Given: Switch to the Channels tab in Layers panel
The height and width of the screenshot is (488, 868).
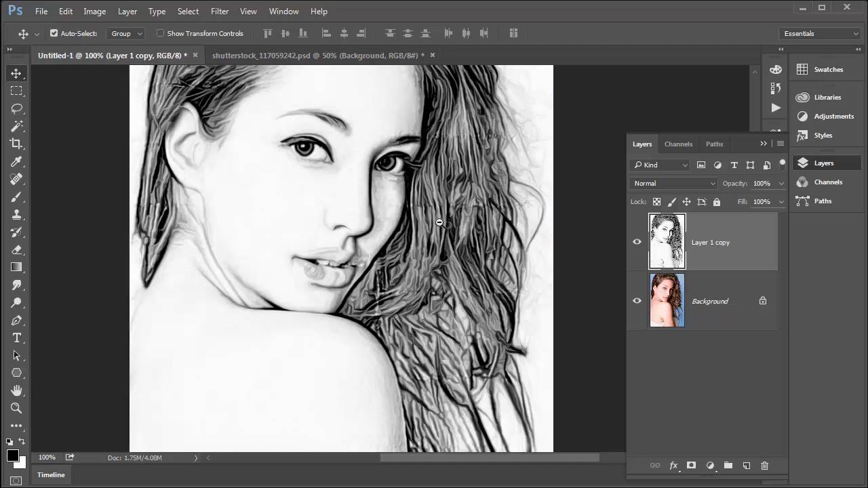Looking at the screenshot, I should 678,144.
